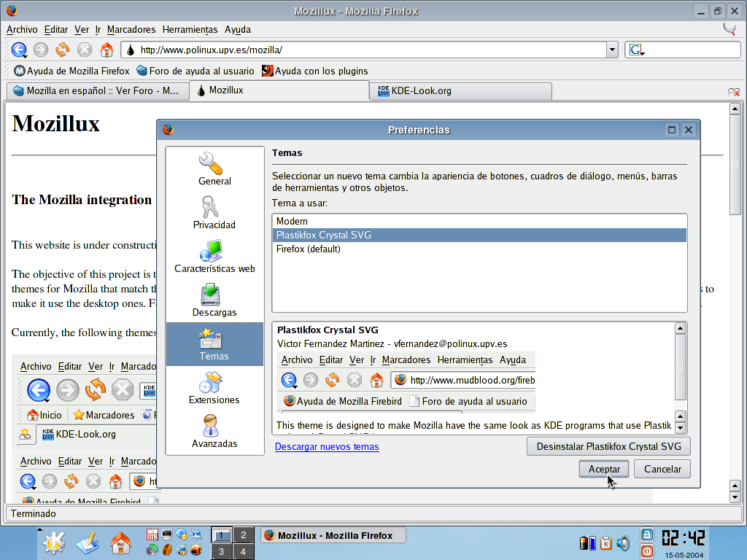Select the Temas preferences panel
Viewport: 747px width, 560px height.
point(214,344)
